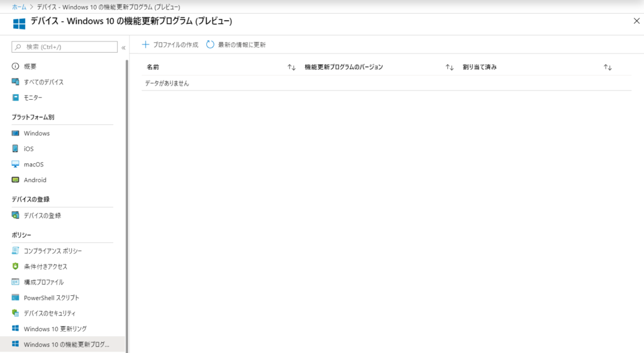Click the magnifier icon in the search box
644x353 pixels.
click(x=18, y=47)
